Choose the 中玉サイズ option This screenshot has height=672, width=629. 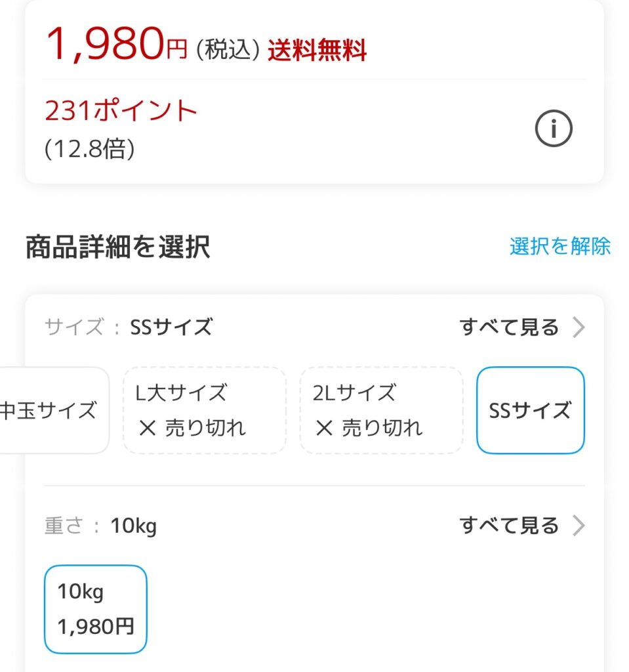51,411
